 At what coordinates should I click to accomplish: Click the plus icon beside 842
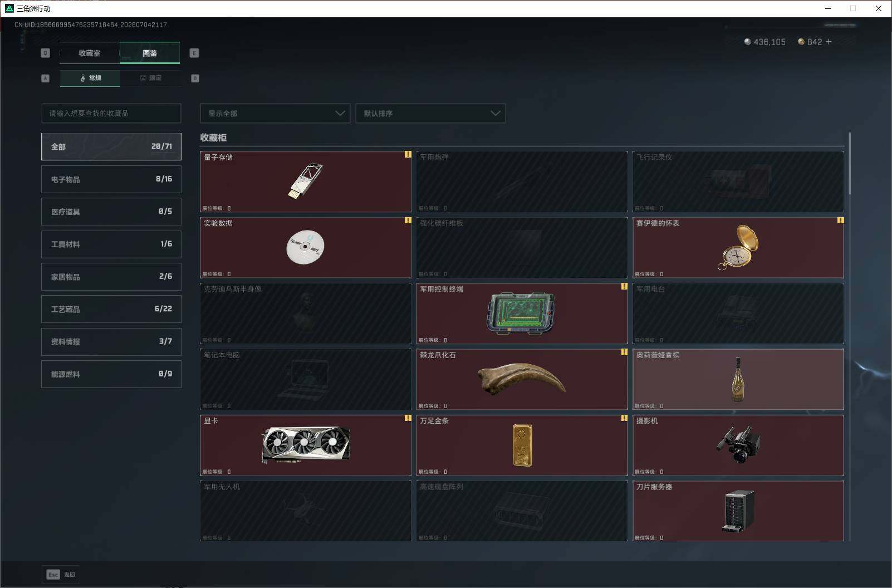point(829,42)
